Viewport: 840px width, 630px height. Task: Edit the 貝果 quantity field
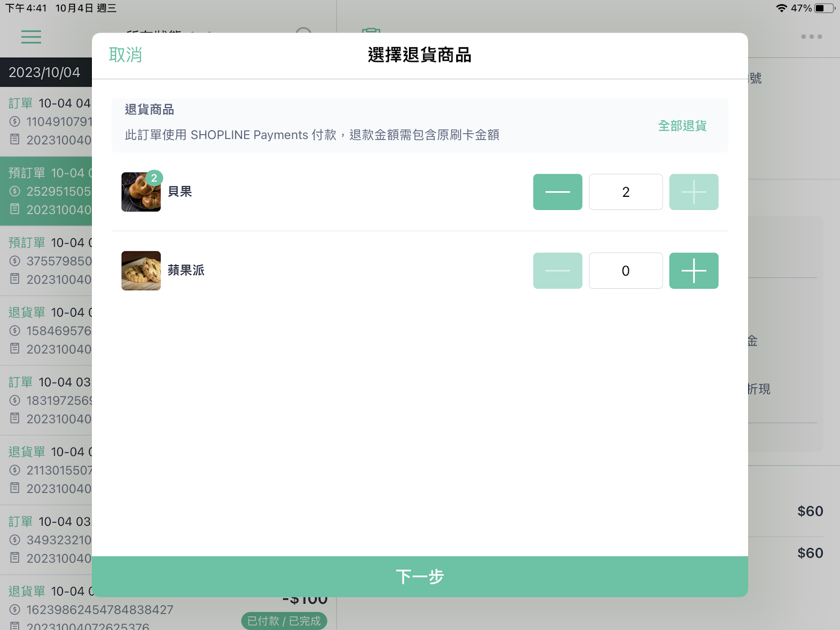626,192
